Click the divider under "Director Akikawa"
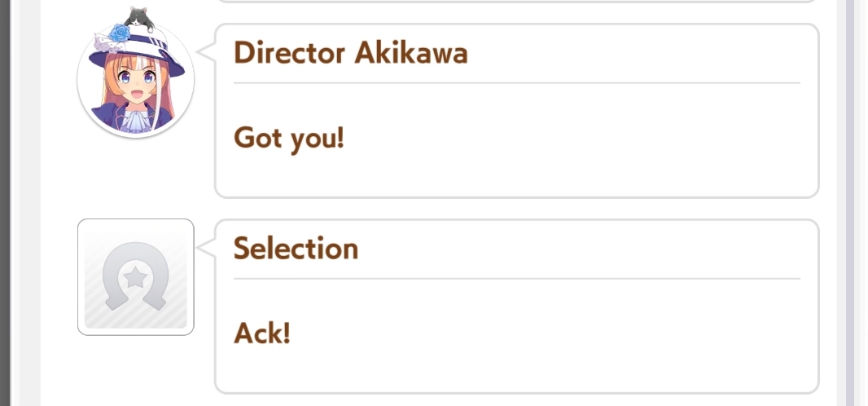This screenshot has height=406, width=868. pyautogui.click(x=517, y=83)
